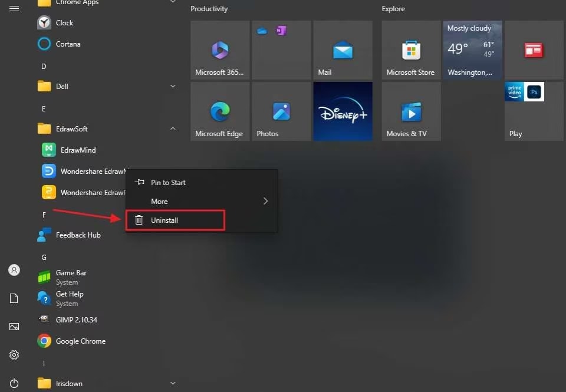Click the Dell folder icon
The image size is (566, 392).
[44, 86]
